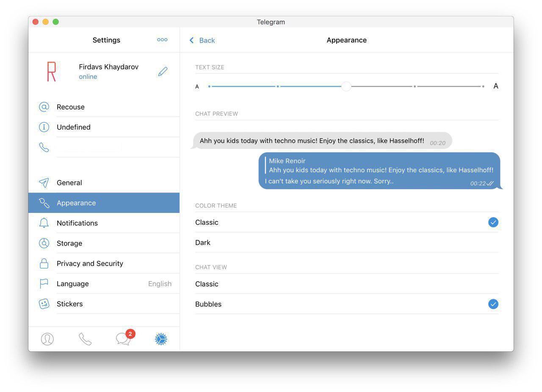The height and width of the screenshot is (392, 542).
Task: Click the padlock Privacy icon
Action: [x=44, y=263]
